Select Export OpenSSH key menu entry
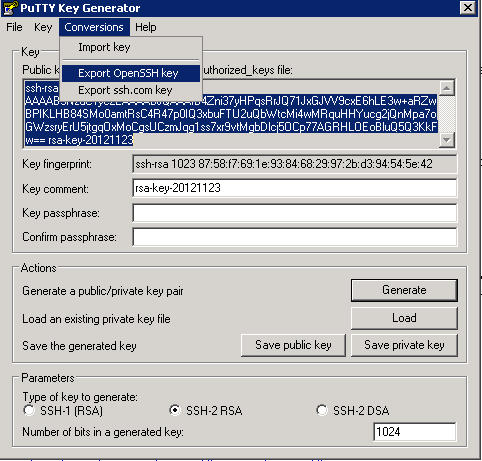The width and height of the screenshot is (482, 461). (x=131, y=73)
